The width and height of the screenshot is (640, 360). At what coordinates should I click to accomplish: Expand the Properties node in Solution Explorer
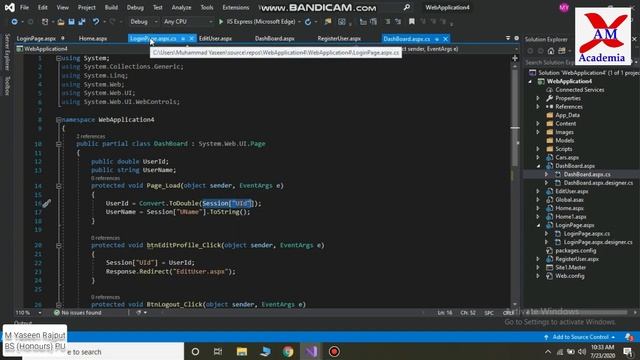[x=538, y=98]
